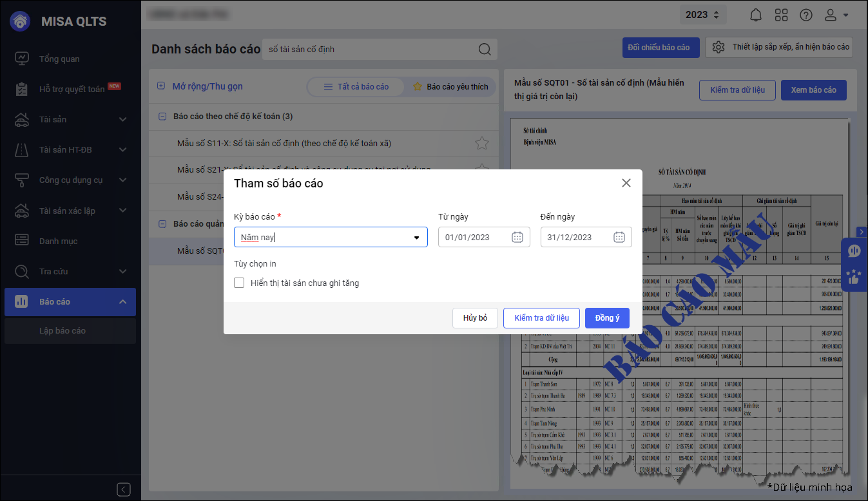Screen dimensions: 868x501
Task: Click Hủy bỏ in the dialog
Action: tap(475, 318)
